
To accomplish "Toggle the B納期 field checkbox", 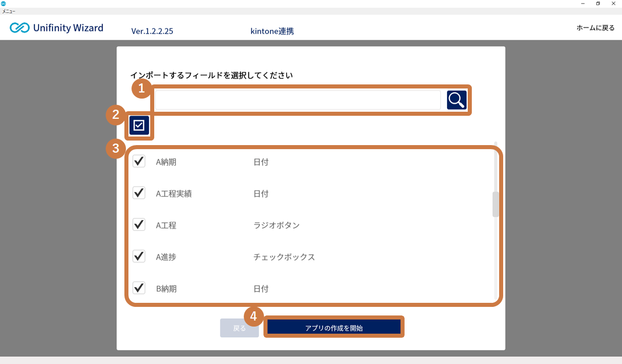I will [x=139, y=288].
